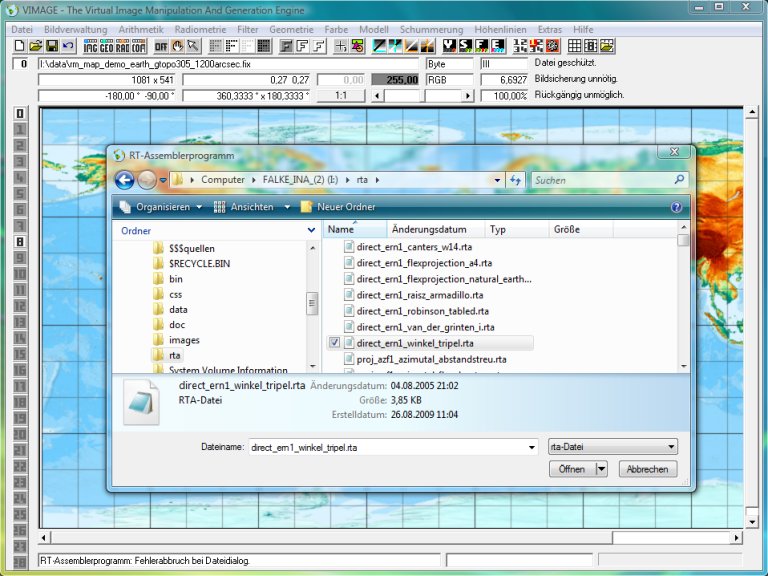Click the Abbrechen button
768x576 pixels.
pyautogui.click(x=647, y=469)
